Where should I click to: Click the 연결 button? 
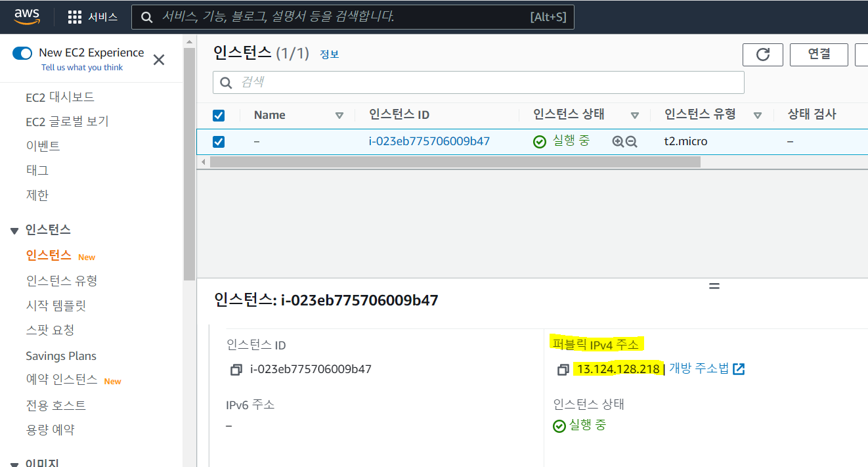click(x=819, y=55)
